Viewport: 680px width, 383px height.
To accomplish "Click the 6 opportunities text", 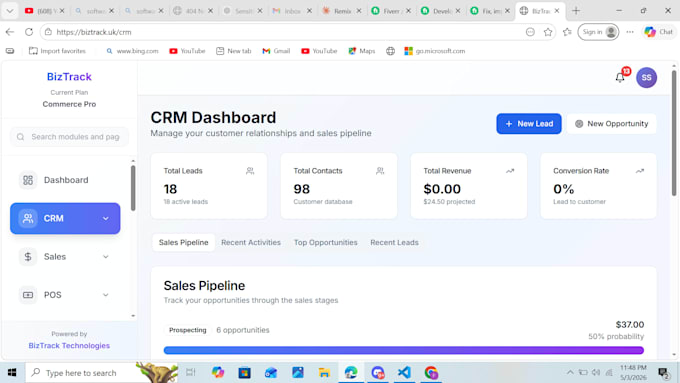I will point(243,330).
